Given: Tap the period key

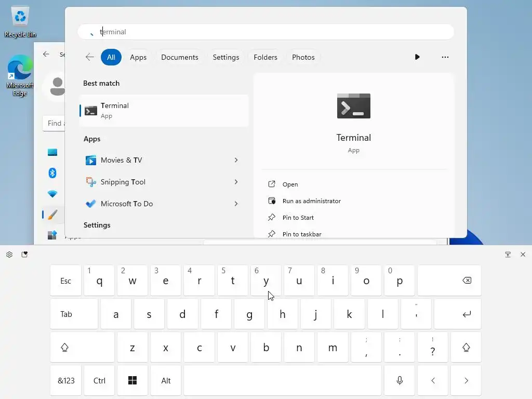Looking at the screenshot, I should [400, 347].
